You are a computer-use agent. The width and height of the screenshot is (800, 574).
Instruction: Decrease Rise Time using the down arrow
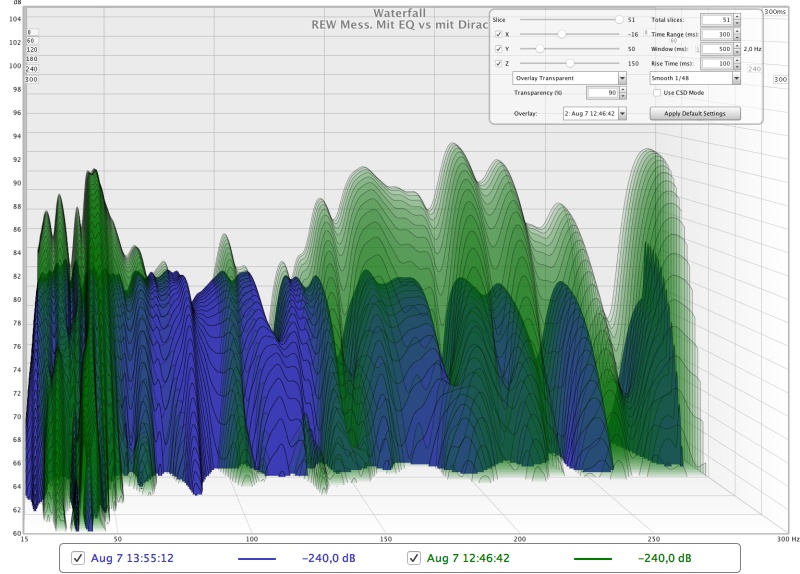coord(737,66)
